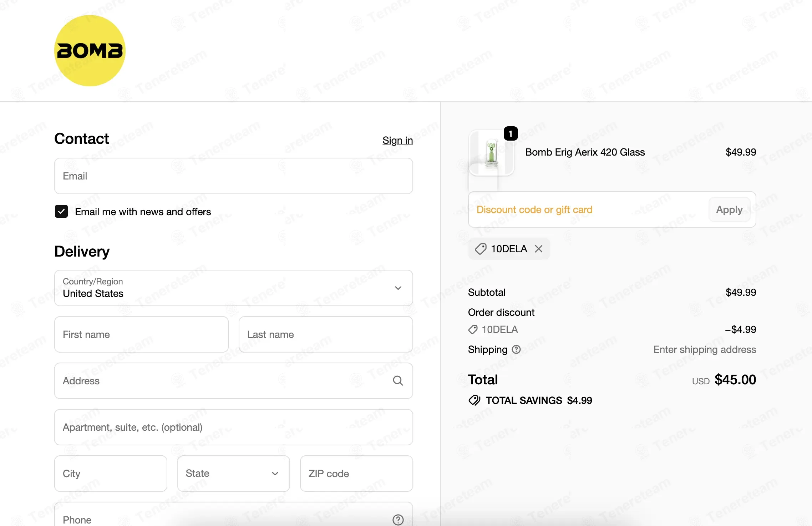Click the City input field
812x526 pixels.
111,474
